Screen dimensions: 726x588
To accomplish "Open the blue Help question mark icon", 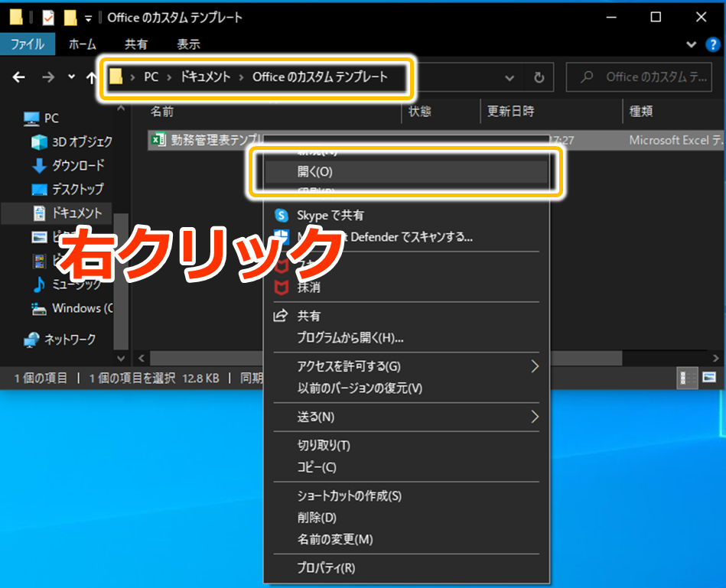I will pos(711,44).
